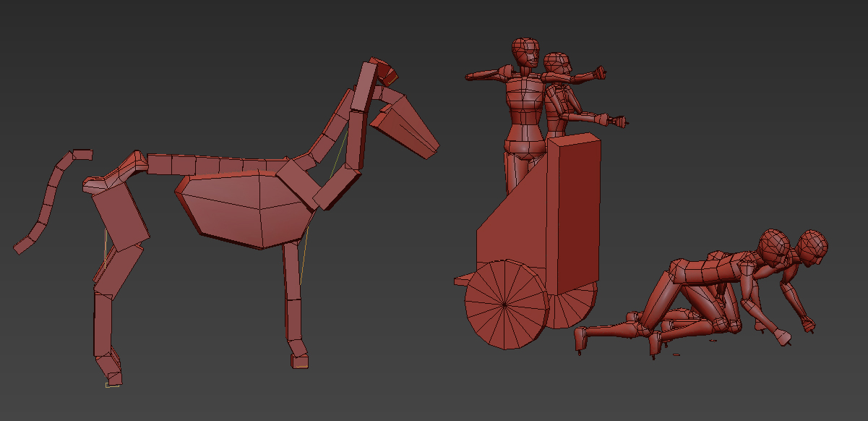Select the rider's hand reaching over the chariot
The height and width of the screenshot is (421, 868).
pos(620,123)
